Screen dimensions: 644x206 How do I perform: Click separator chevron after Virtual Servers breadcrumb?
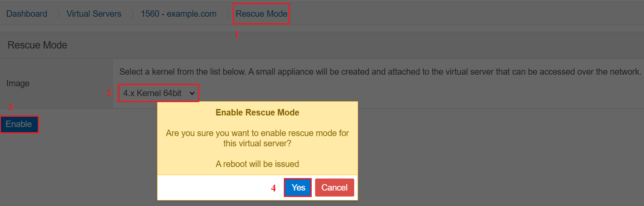coord(132,14)
